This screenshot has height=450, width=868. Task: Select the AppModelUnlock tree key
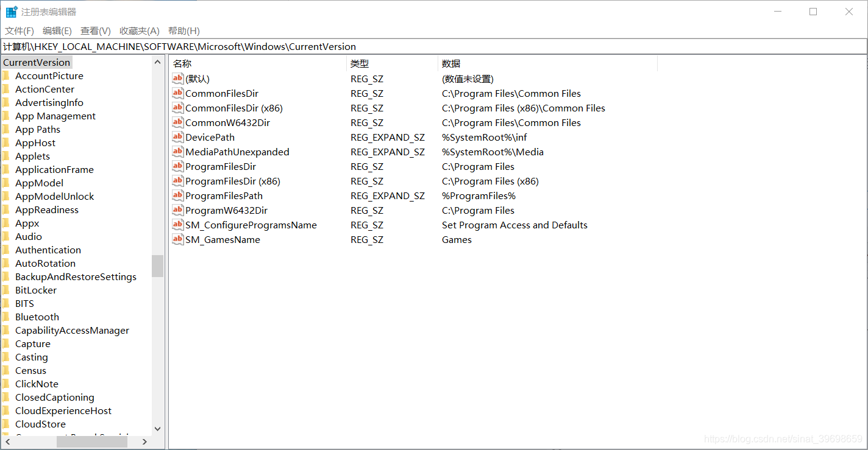tap(55, 196)
